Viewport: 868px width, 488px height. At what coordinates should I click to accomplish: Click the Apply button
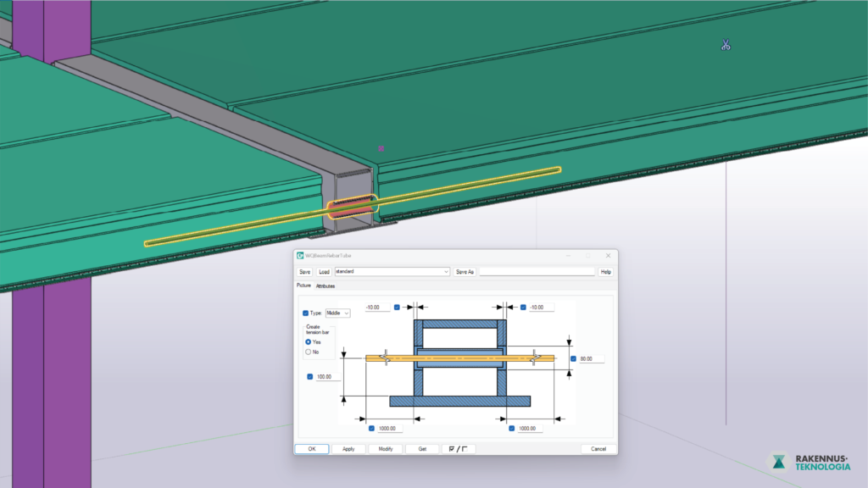coord(348,449)
